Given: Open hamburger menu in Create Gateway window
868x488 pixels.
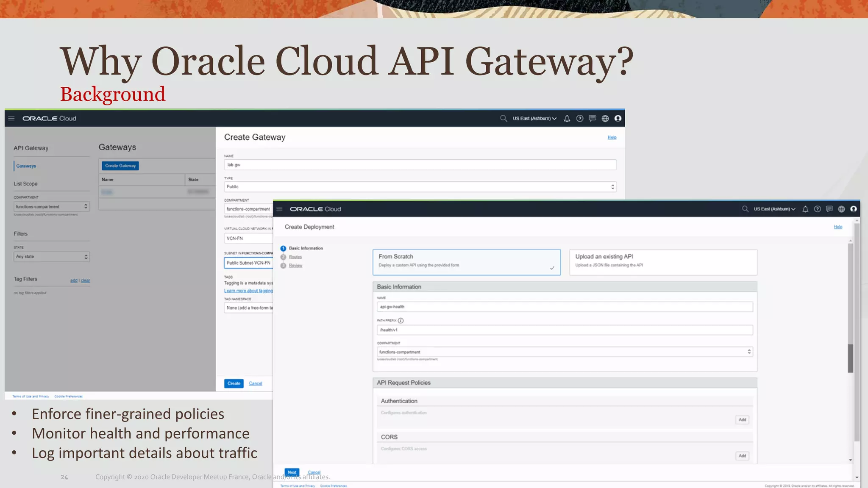Looking at the screenshot, I should pyautogui.click(x=11, y=119).
